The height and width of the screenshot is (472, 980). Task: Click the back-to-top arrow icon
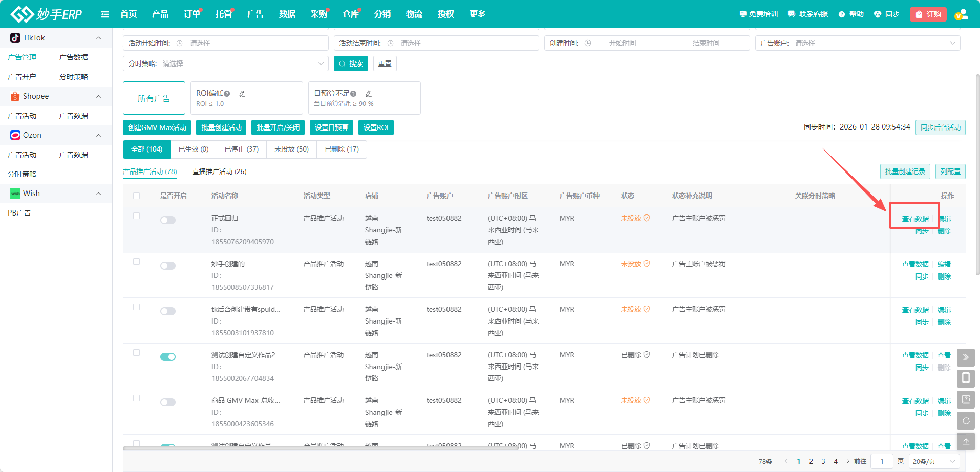click(x=966, y=442)
